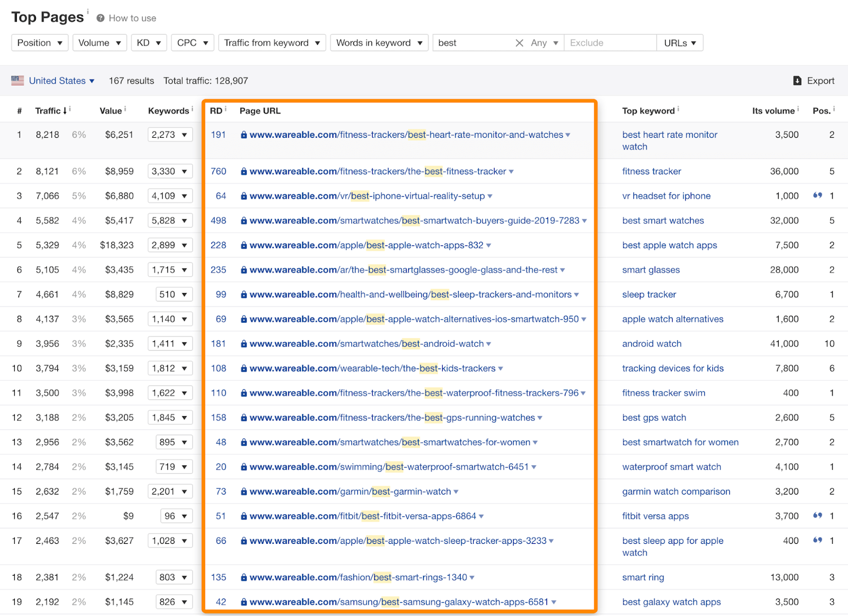Expand the Words in keyword dropdown

(379, 43)
